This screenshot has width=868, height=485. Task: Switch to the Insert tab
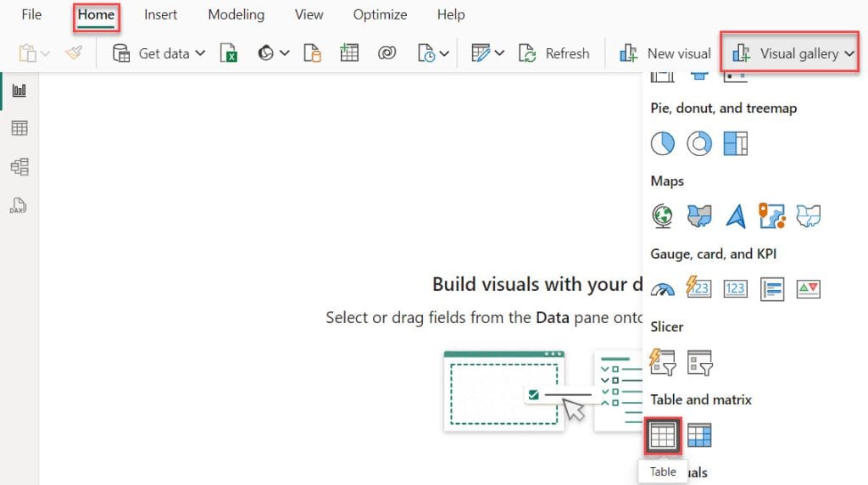pos(160,15)
